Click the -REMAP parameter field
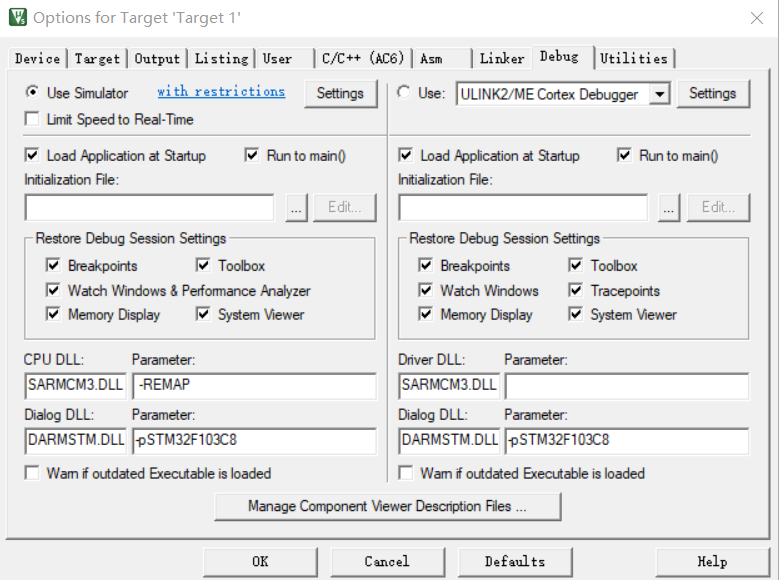The width and height of the screenshot is (779, 580). click(x=254, y=386)
